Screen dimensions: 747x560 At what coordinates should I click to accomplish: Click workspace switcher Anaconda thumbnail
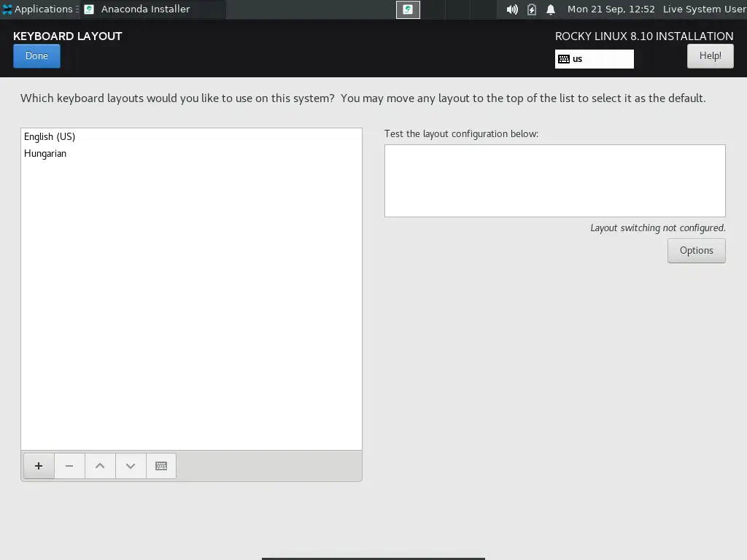point(408,9)
